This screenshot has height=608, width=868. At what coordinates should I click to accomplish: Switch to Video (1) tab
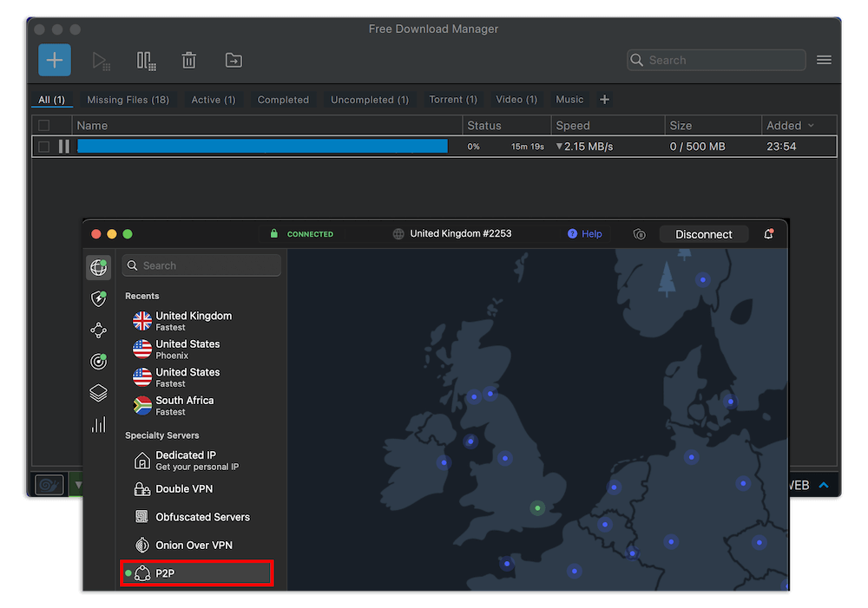tap(516, 100)
